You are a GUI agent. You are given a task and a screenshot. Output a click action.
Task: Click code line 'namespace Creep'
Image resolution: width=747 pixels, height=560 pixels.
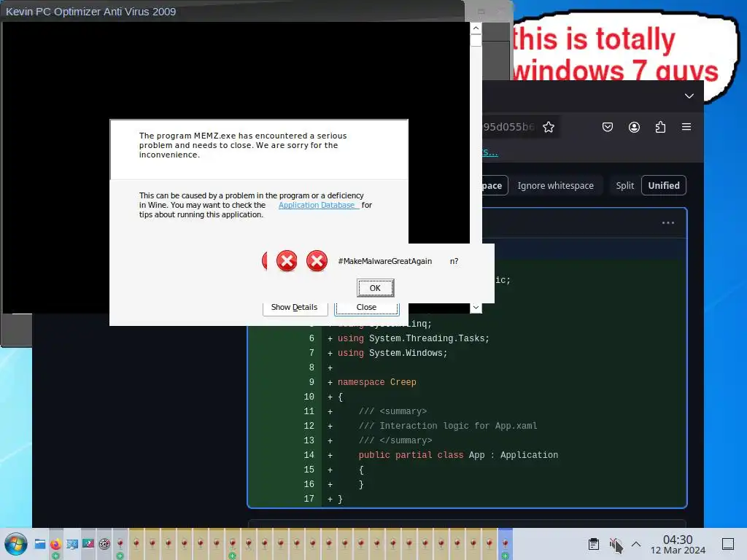(x=377, y=382)
